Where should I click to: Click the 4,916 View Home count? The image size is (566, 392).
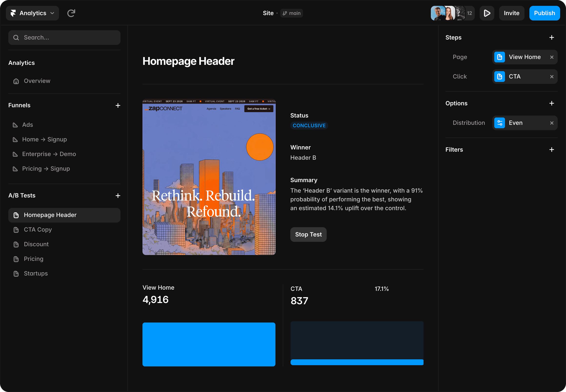(x=156, y=299)
